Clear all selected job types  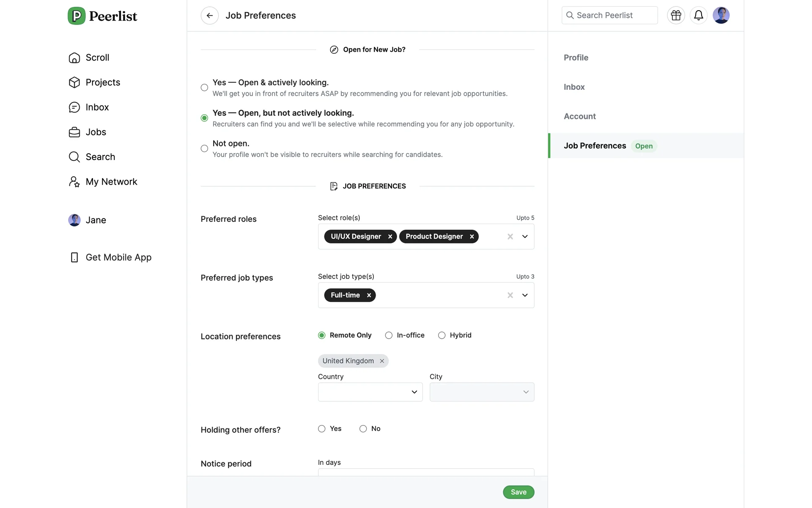click(510, 295)
